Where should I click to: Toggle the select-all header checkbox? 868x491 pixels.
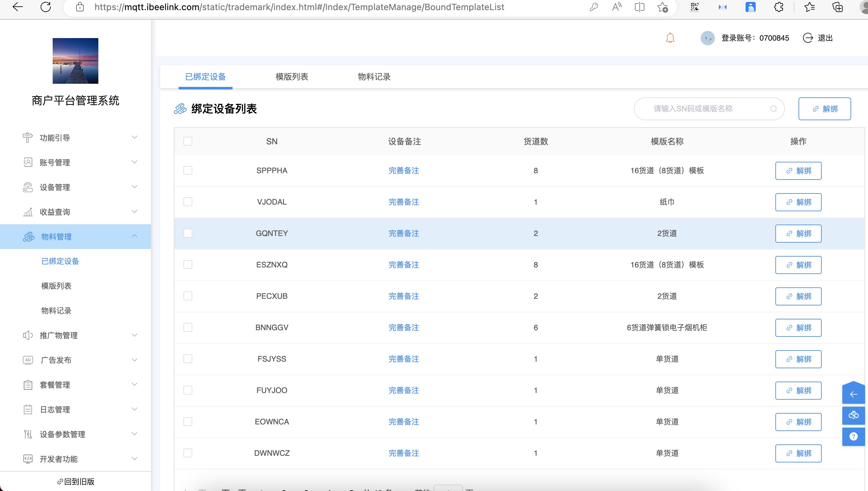point(188,141)
